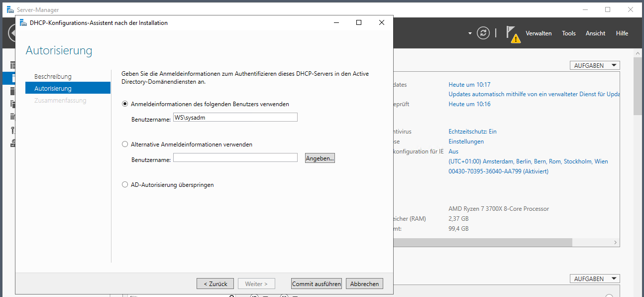Click the properties horizontal scrollbar right arrow
This screenshot has height=297, width=644.
click(616, 242)
